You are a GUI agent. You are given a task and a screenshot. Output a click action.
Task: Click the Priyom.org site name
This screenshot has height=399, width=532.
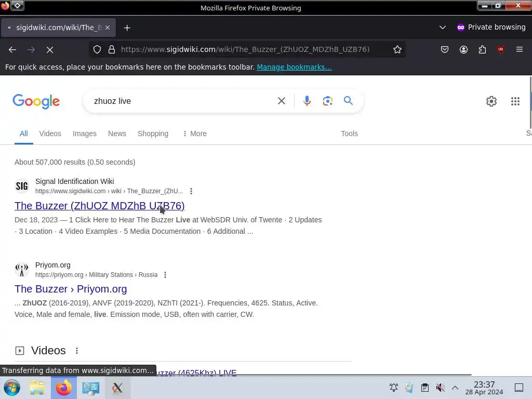pyautogui.click(x=53, y=265)
